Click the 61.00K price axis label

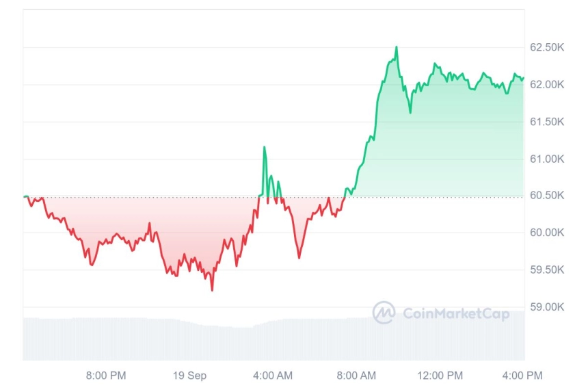[547, 159]
